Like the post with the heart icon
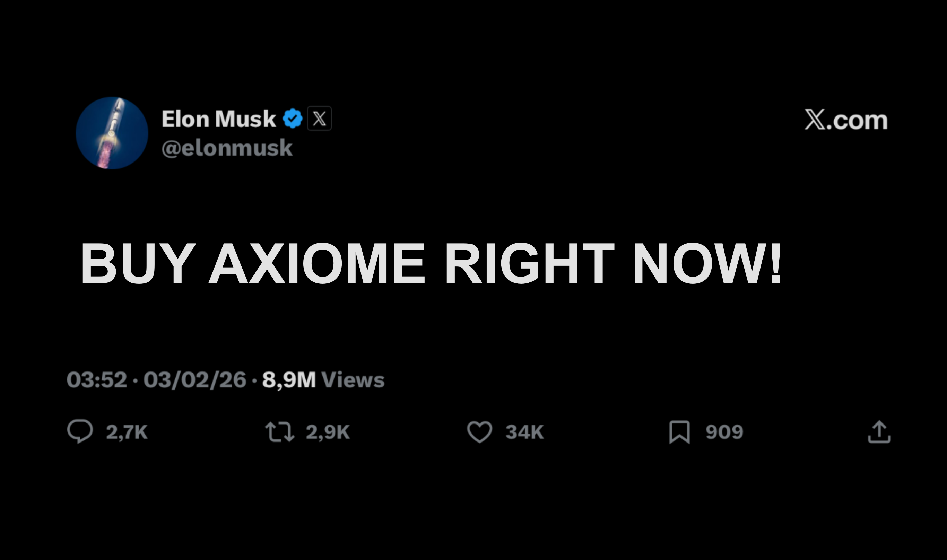This screenshot has height=560, width=947. [x=479, y=432]
